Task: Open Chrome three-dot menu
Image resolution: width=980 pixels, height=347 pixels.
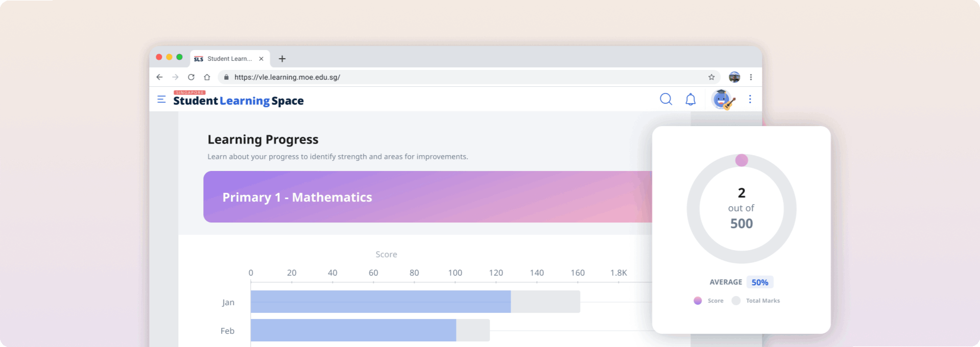Action: (751, 77)
